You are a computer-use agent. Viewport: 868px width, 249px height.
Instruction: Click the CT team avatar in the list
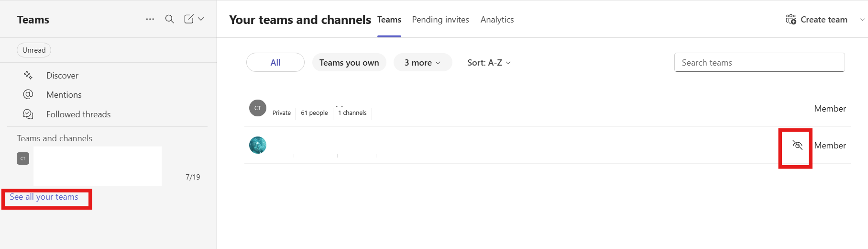[x=258, y=108]
